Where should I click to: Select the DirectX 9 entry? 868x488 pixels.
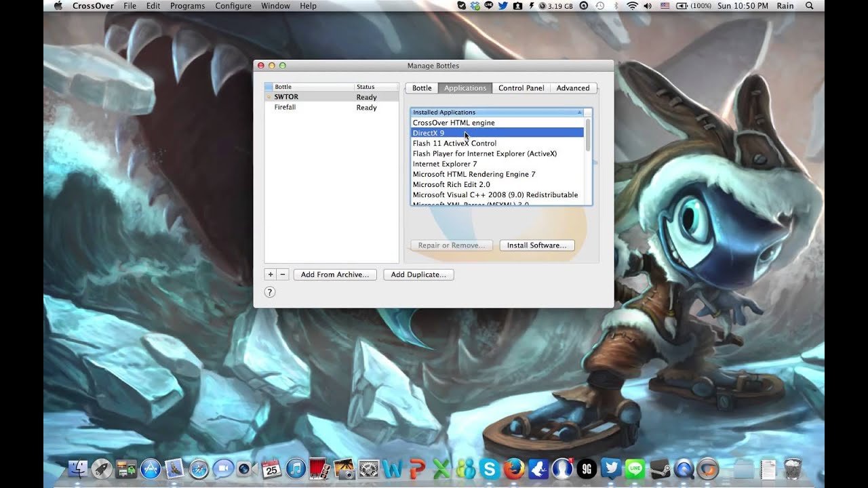pyautogui.click(x=498, y=133)
